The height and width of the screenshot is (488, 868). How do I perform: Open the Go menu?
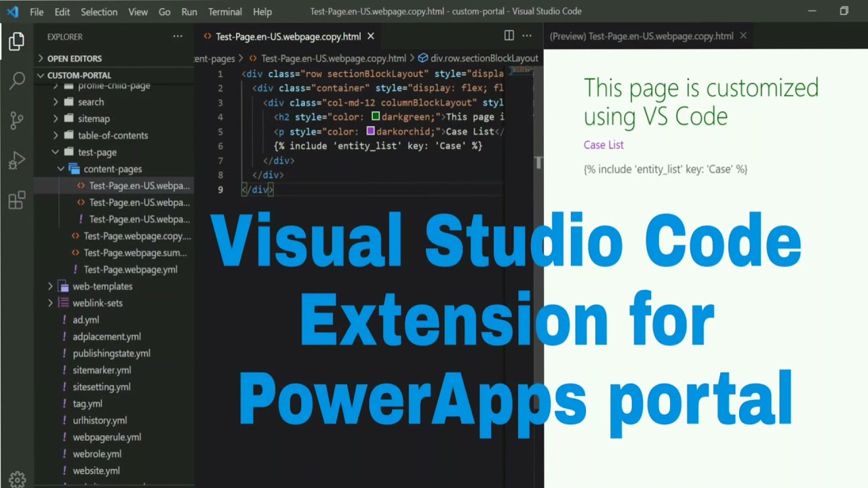(164, 12)
